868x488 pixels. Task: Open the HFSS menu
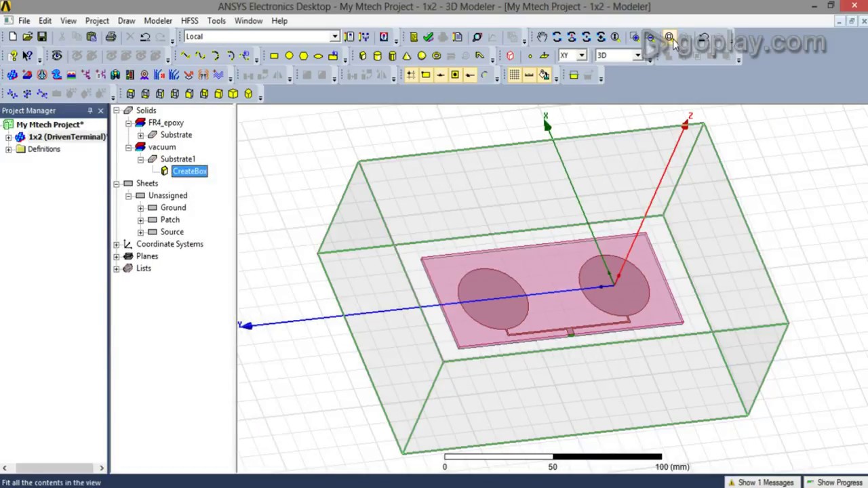[190, 20]
